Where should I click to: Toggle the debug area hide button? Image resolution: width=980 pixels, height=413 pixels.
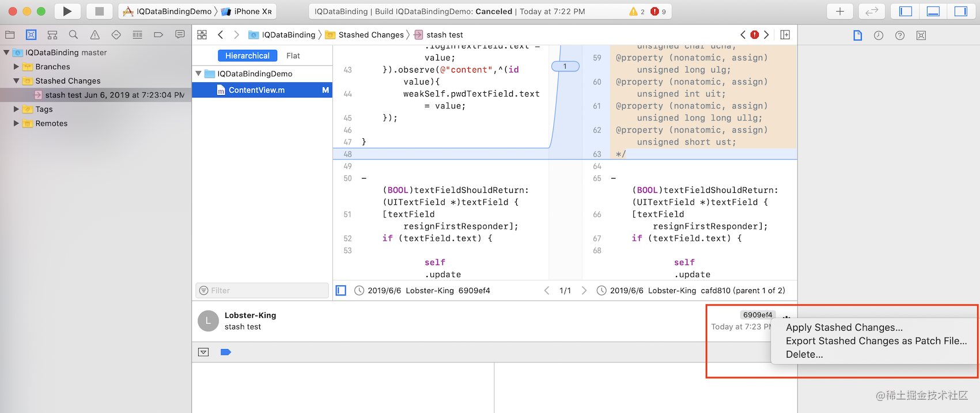(203, 352)
